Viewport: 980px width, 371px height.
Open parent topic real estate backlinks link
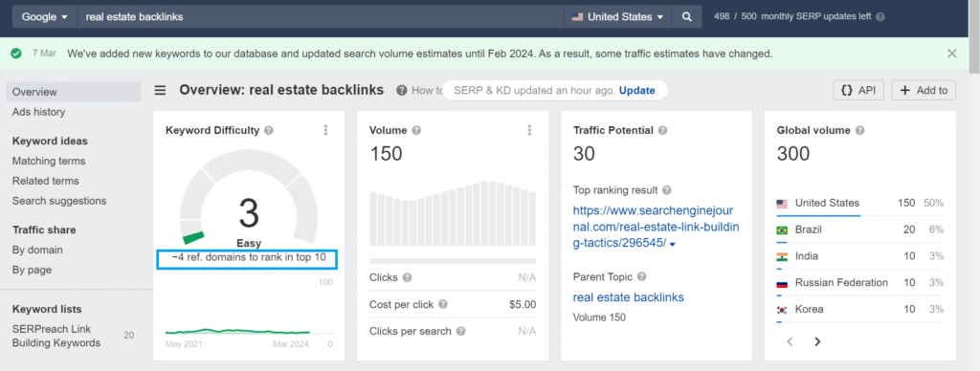628,297
